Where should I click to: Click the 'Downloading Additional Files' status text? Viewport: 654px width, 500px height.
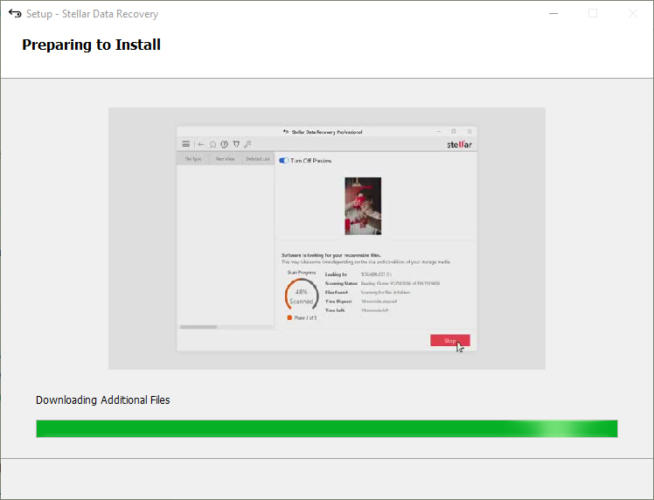[x=103, y=400]
